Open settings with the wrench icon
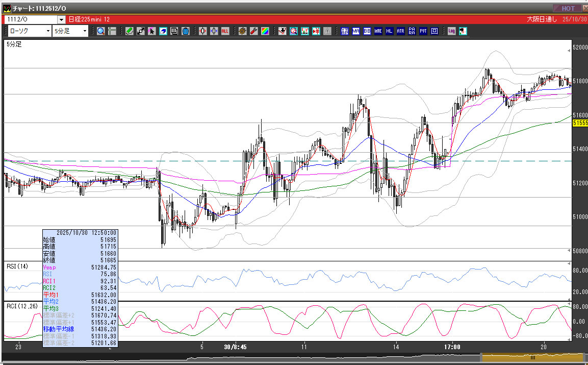588x365 pixels. (x=253, y=31)
